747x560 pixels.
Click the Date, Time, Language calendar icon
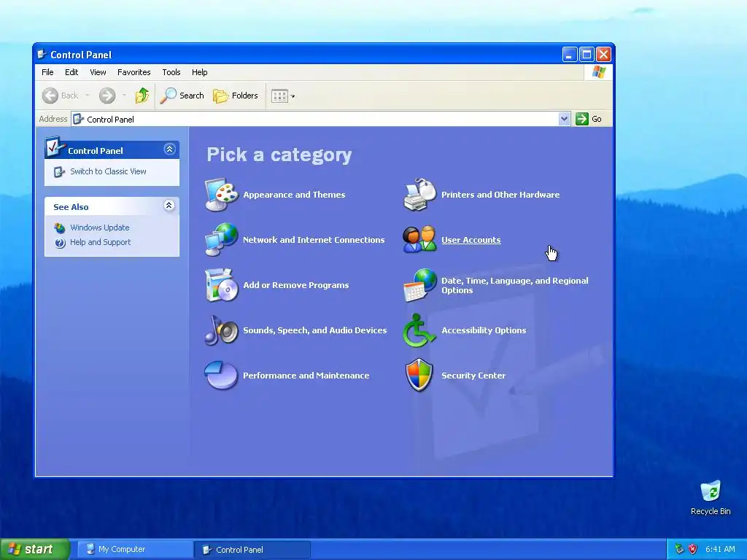pyautogui.click(x=419, y=285)
